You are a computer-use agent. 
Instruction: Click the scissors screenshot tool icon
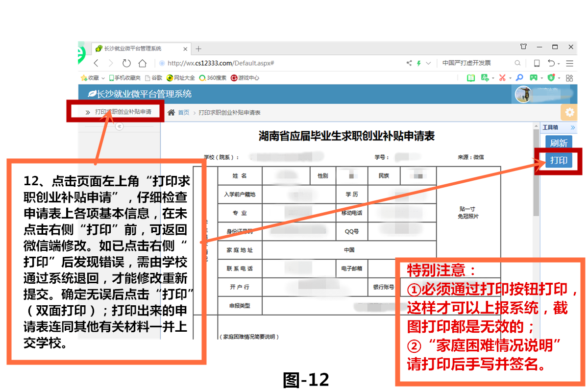pos(502,77)
